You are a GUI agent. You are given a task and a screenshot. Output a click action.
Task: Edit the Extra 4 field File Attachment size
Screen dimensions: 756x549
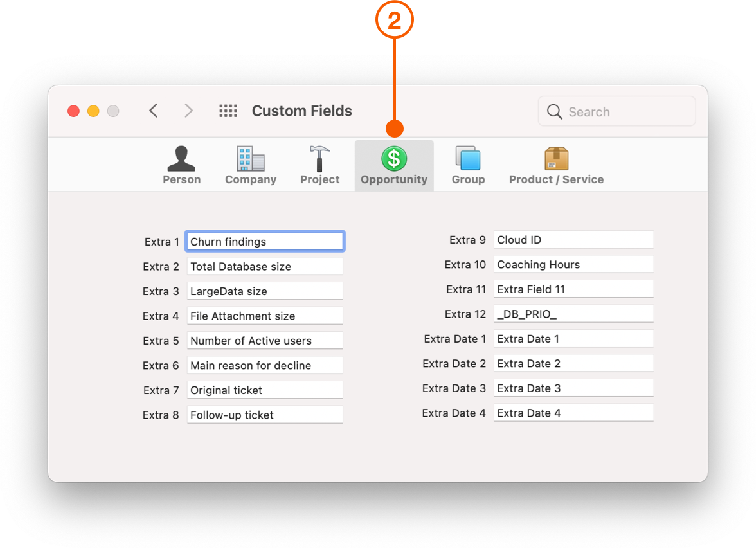[265, 316]
